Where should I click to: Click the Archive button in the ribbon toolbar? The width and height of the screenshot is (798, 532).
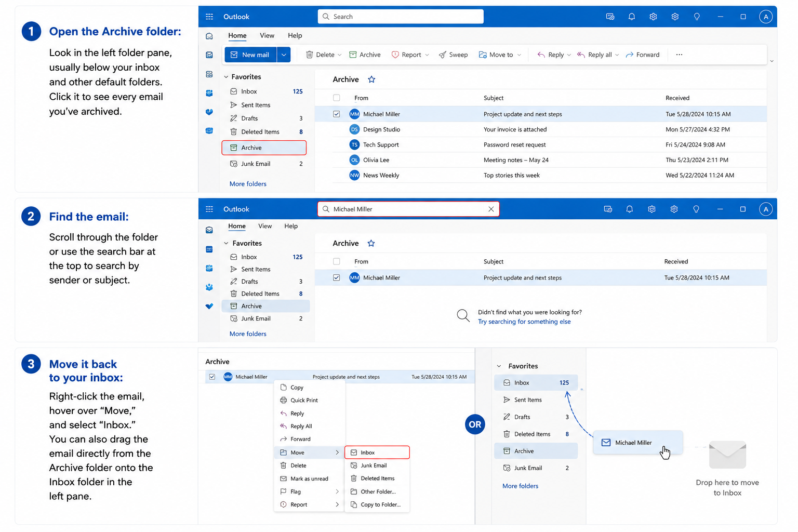(365, 55)
